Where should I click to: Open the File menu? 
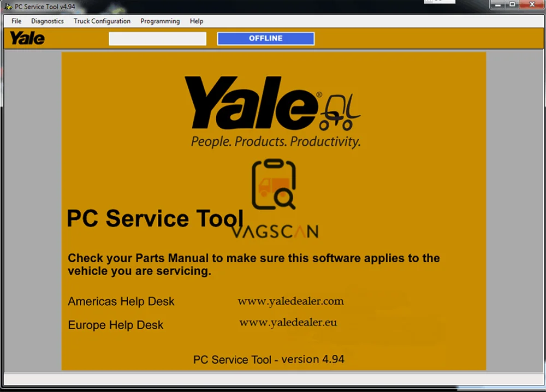coord(16,21)
